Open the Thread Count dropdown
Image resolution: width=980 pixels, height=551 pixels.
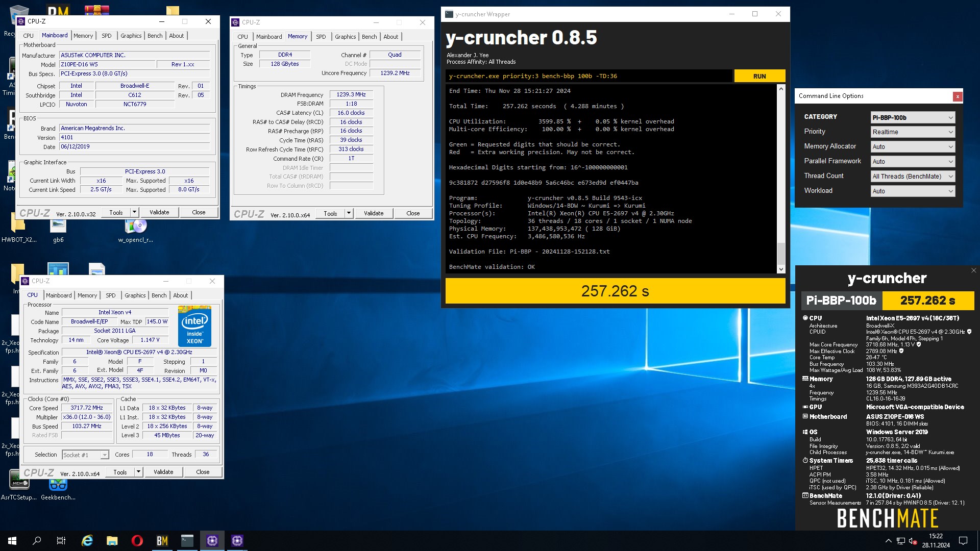913,177
